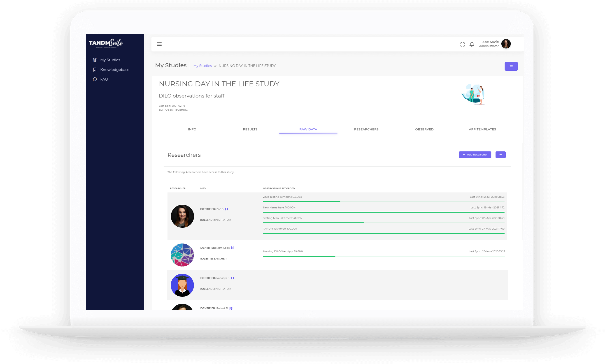Open the purple study options menu button
The image size is (605, 364).
pos(511,66)
